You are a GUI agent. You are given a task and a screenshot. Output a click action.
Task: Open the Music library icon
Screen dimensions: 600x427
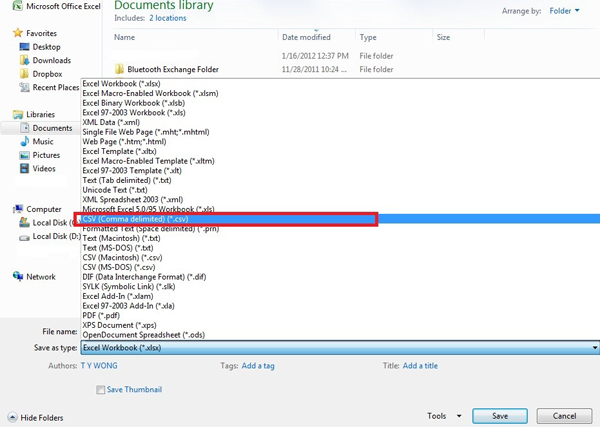24,141
